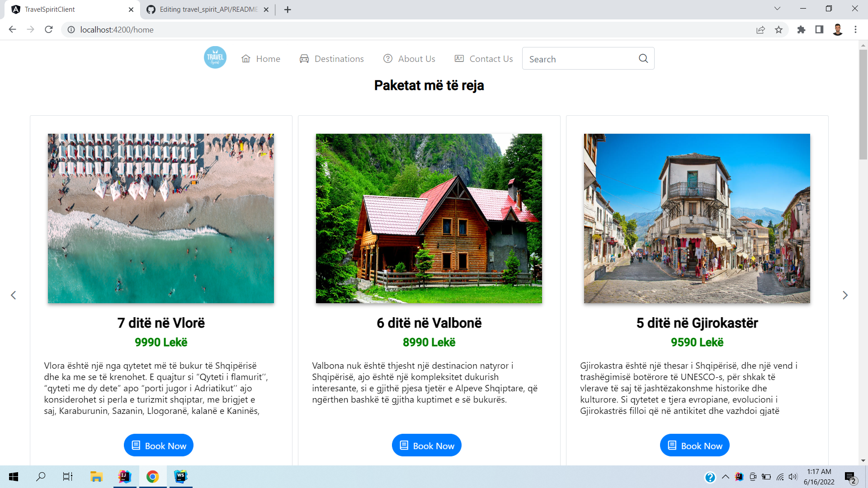Click the Travel Spirit logo
The image size is (868, 488).
pos(215,58)
